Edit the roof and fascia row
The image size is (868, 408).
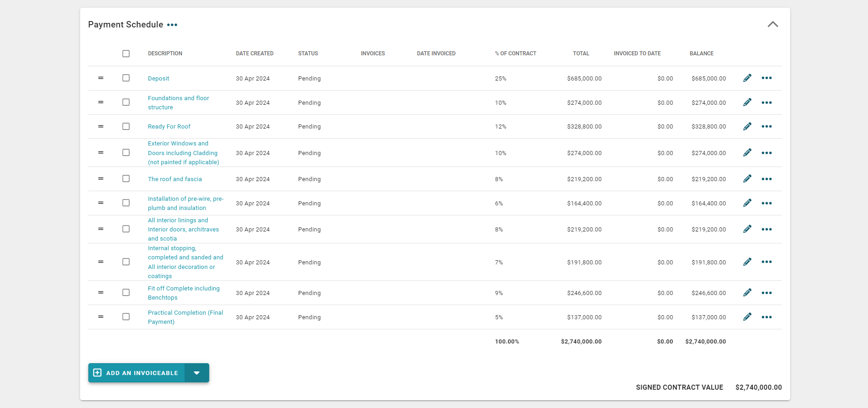(747, 179)
